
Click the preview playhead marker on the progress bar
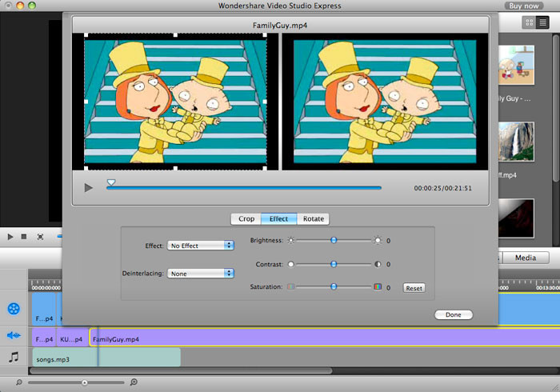(x=111, y=182)
